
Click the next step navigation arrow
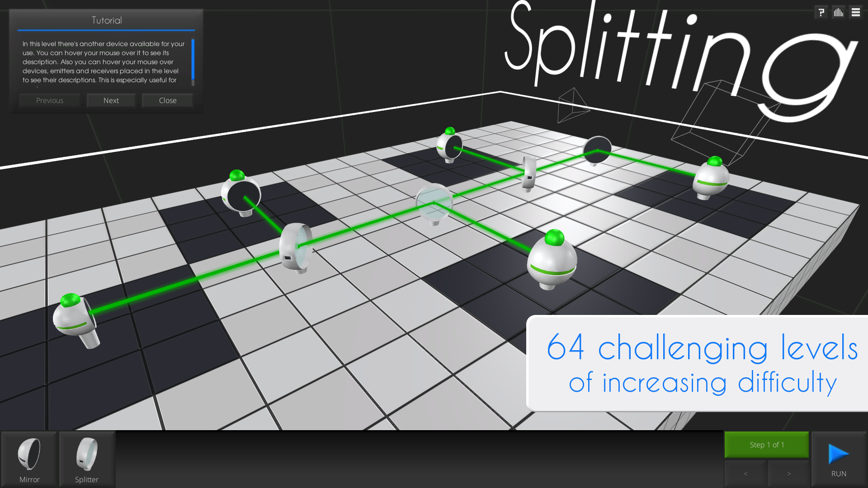(x=788, y=473)
